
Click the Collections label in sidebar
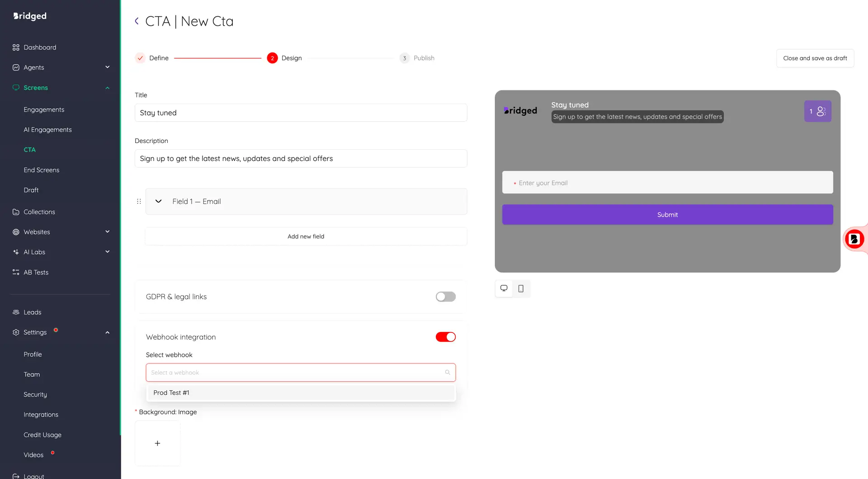(39, 212)
